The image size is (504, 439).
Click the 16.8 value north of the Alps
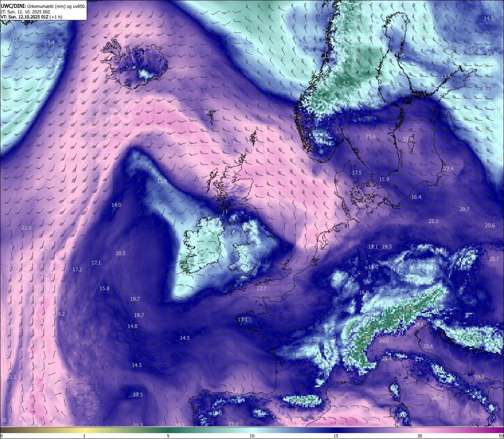click(x=364, y=292)
